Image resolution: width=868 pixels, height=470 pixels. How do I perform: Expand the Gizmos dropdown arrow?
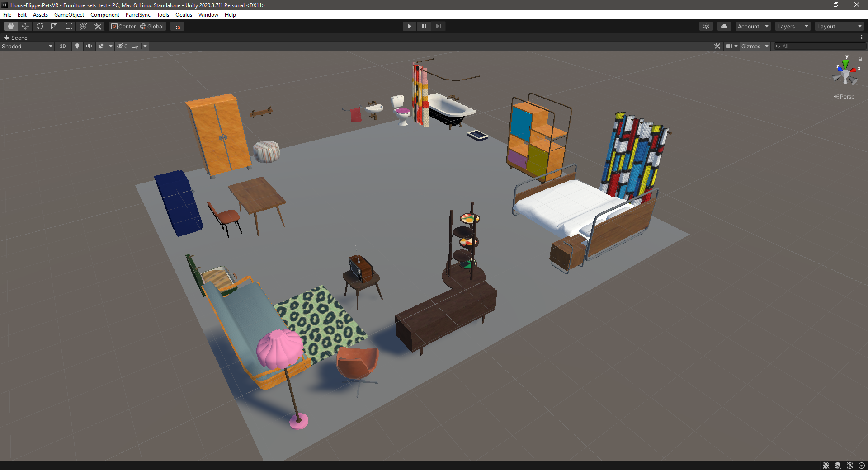767,46
